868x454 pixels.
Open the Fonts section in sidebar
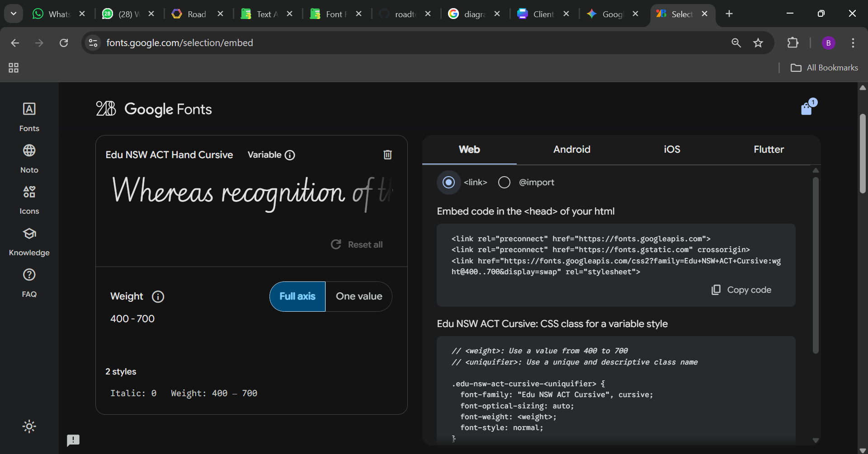click(x=29, y=117)
